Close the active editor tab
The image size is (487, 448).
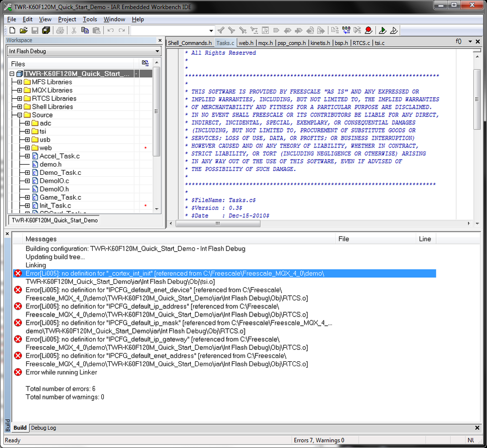click(x=478, y=41)
